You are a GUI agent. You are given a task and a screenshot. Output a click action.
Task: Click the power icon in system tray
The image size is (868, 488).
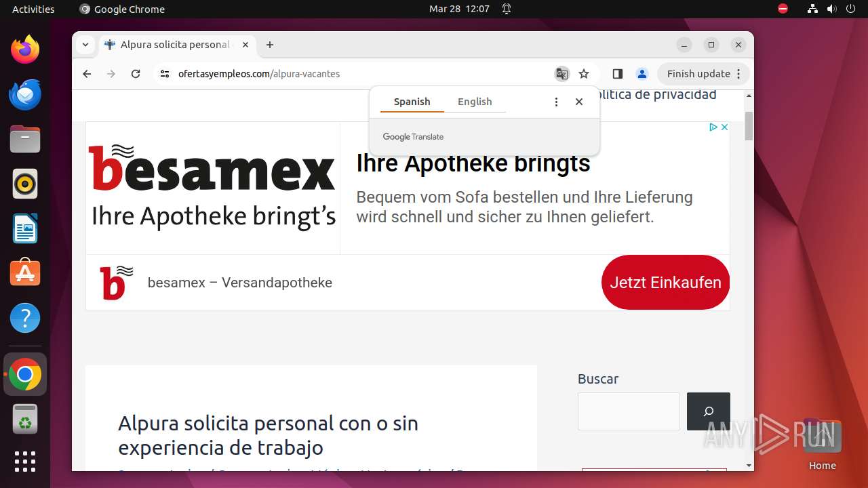[850, 9]
